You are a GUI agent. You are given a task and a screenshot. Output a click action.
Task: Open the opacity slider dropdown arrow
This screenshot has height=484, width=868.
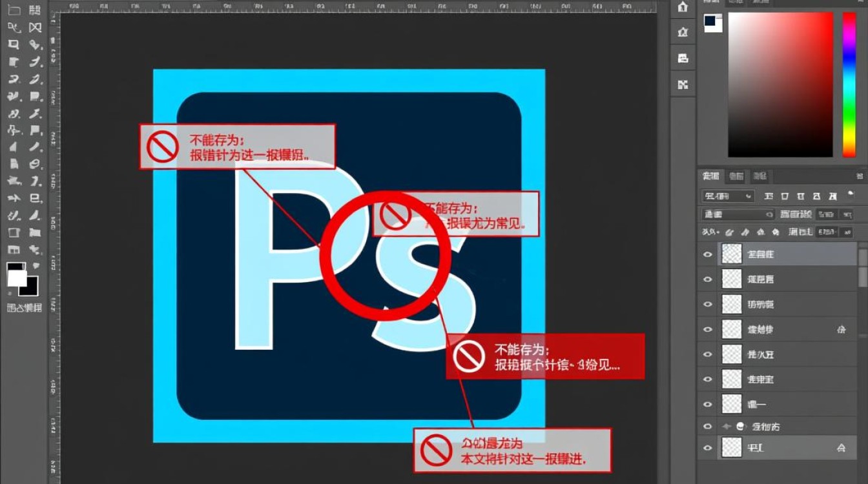pos(847,214)
